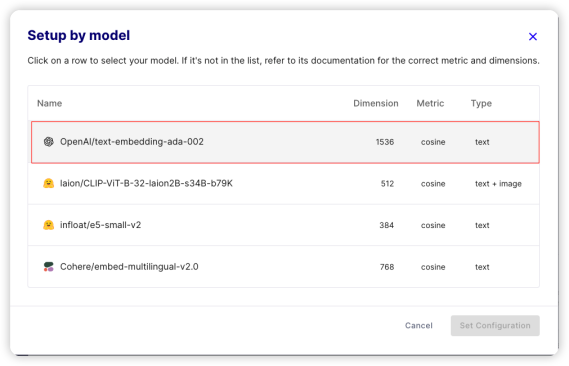The image size is (569, 366).
Task: Click the 768 dimension value
Action: coord(387,267)
